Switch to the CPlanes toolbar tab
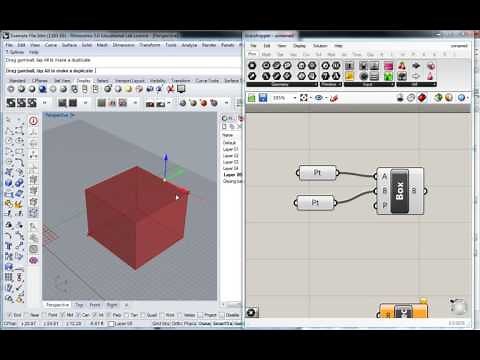The width and height of the screenshot is (480, 360). 40,81
